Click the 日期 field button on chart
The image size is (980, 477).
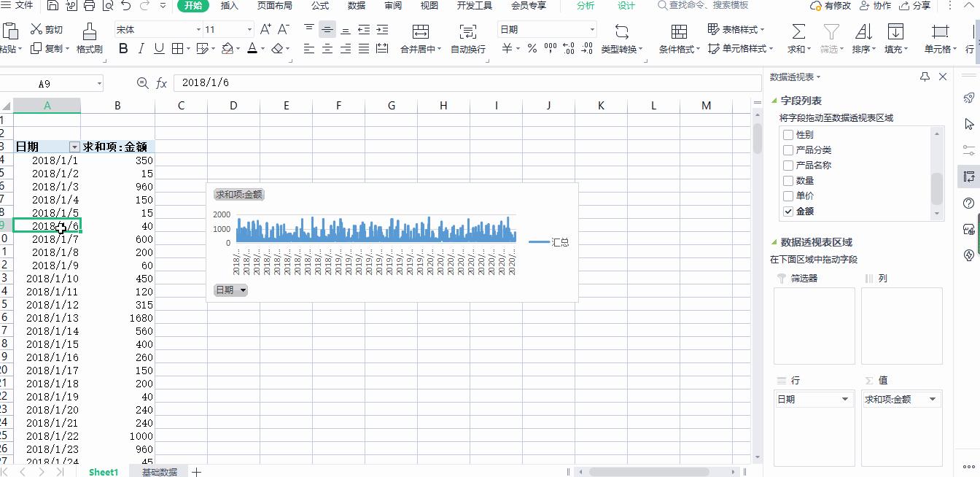[231, 290]
